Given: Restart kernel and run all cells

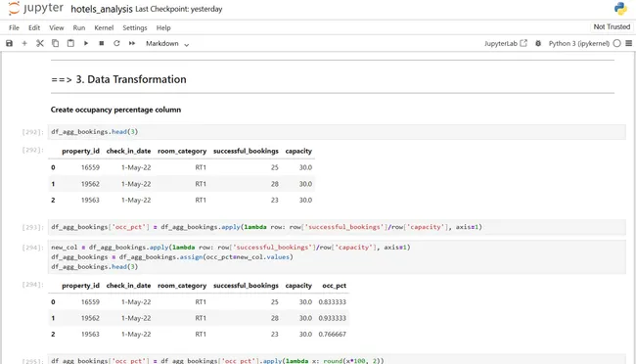Looking at the screenshot, I should tap(132, 43).
